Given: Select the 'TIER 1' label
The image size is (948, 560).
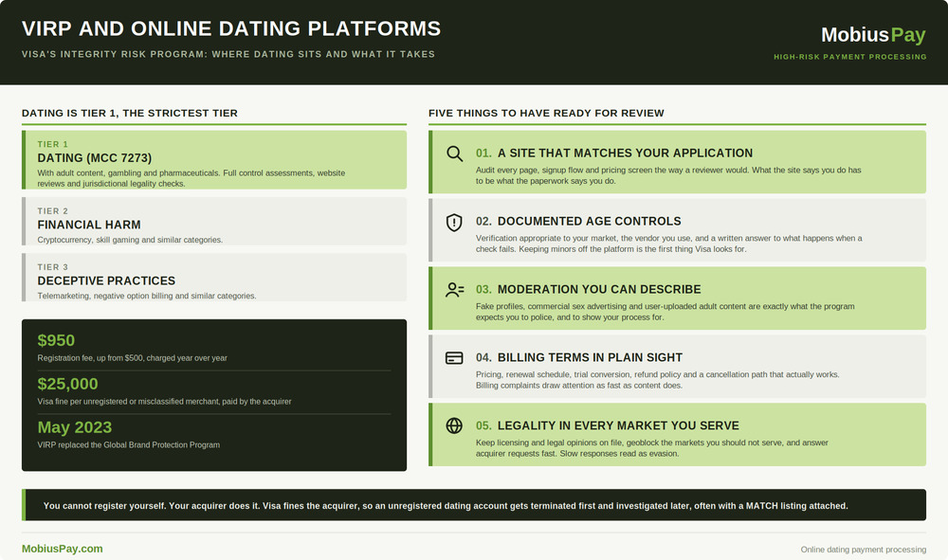Looking at the screenshot, I should [x=52, y=144].
